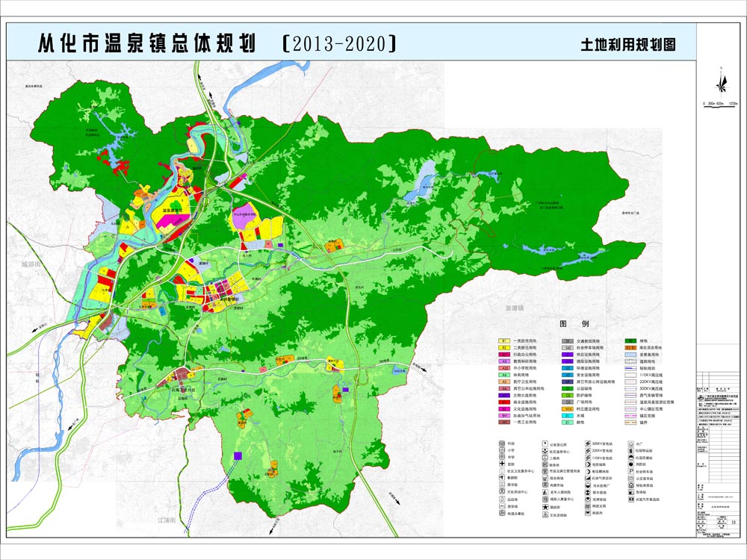
Task: Click the hospital cross icon in legend
Action: [x=502, y=464]
